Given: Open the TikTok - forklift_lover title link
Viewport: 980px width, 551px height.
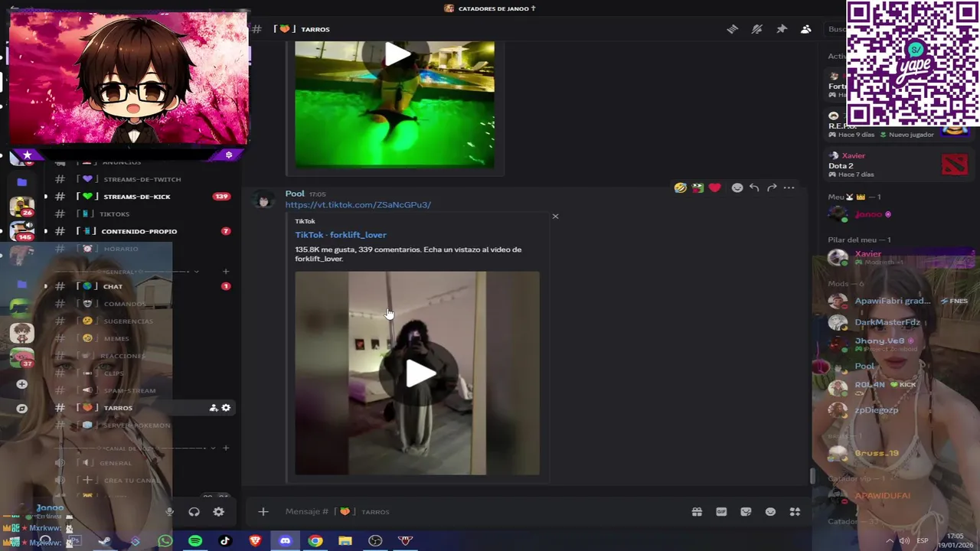Looking at the screenshot, I should tap(341, 235).
